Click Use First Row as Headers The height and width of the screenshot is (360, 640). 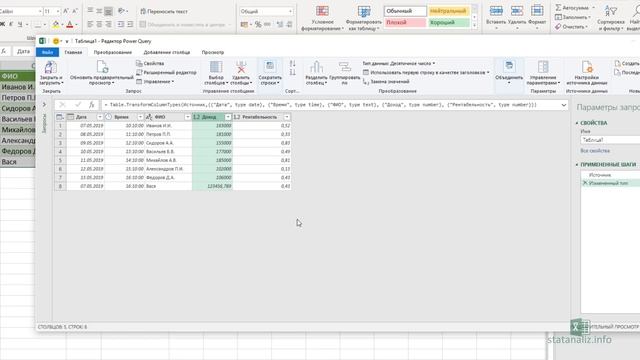[426, 72]
